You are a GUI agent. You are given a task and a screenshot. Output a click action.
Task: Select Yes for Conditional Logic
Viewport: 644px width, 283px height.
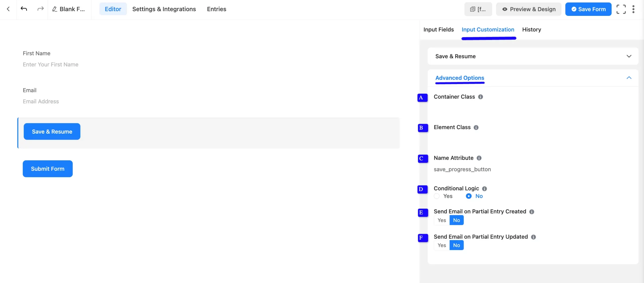pos(437,196)
